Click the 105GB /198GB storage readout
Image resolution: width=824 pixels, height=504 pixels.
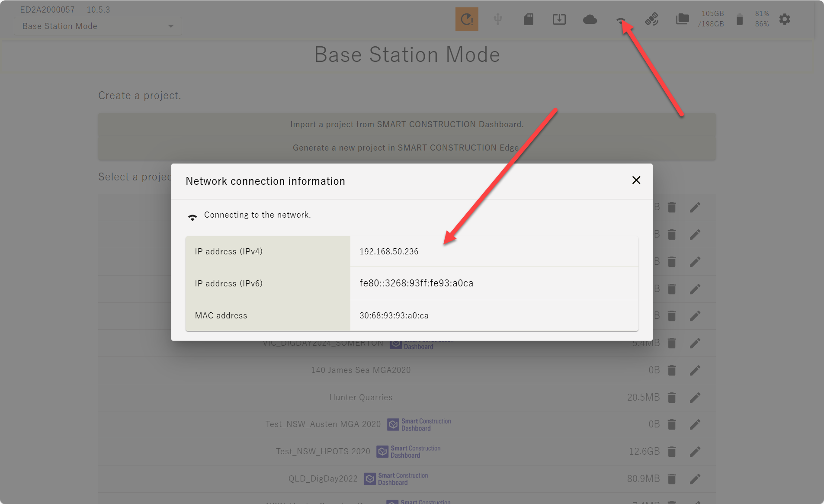(x=711, y=19)
